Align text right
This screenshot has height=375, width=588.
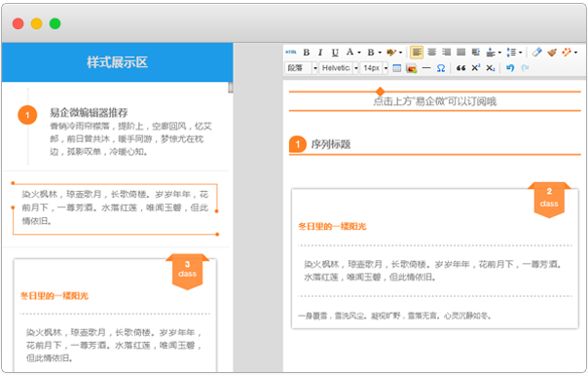pos(446,53)
